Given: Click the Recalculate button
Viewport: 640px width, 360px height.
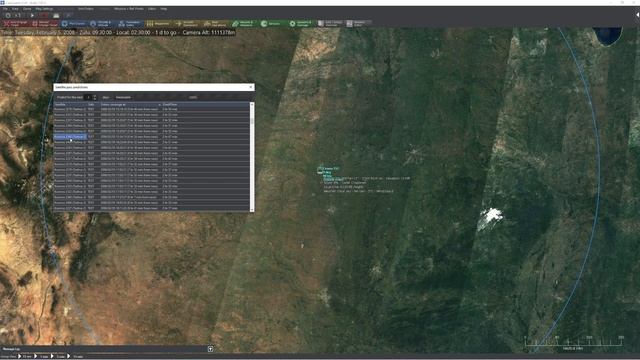Looking at the screenshot, I should click(x=123, y=97).
